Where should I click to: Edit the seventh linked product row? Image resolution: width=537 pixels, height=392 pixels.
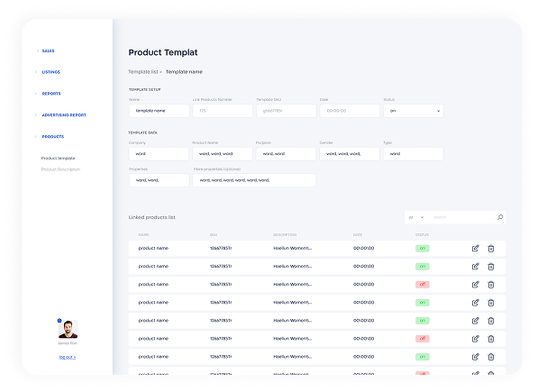(x=475, y=357)
